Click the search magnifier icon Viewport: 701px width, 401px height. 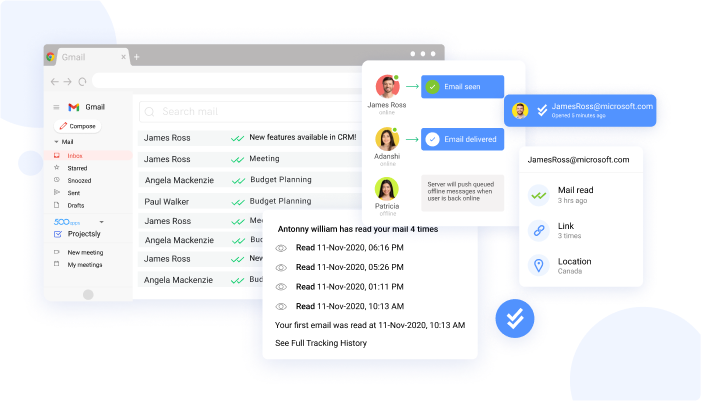[x=150, y=112]
